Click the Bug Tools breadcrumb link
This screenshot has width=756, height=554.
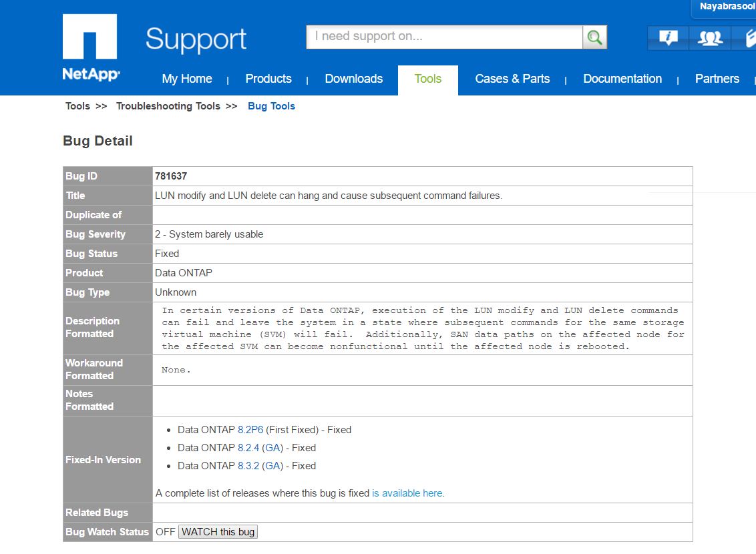click(x=271, y=106)
